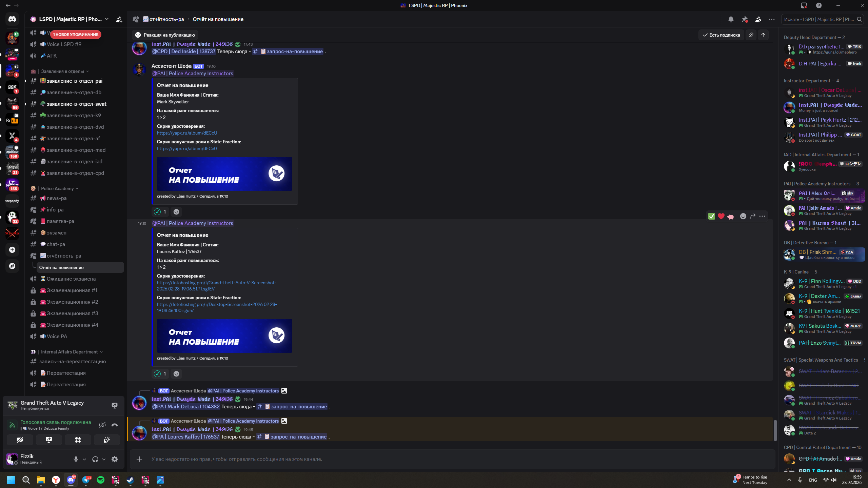Click Есть подписка button
Viewport: 868px width, 488px height.
(x=721, y=35)
